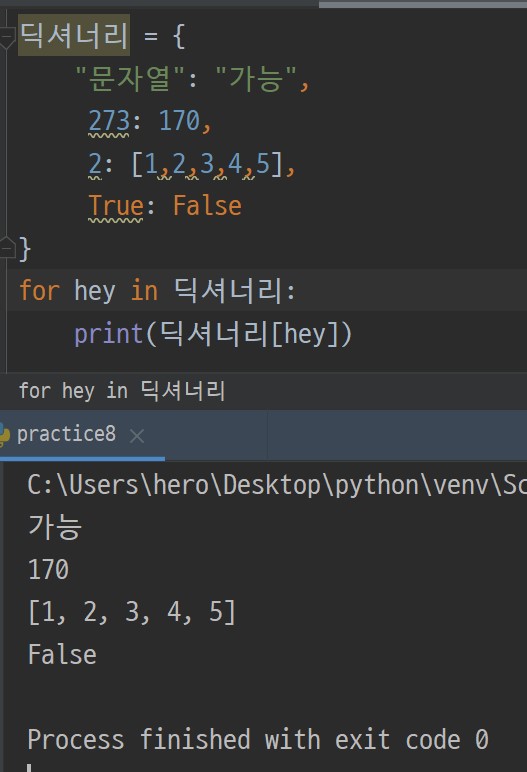The width and height of the screenshot is (527, 772).
Task: Close the practice8 run tab
Action: pyautogui.click(x=137, y=436)
